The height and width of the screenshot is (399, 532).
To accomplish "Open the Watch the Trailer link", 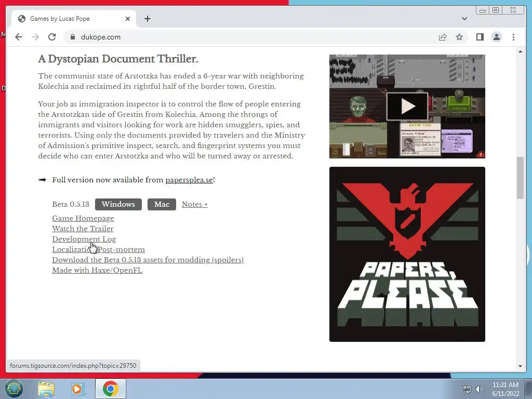I will pyautogui.click(x=83, y=229).
